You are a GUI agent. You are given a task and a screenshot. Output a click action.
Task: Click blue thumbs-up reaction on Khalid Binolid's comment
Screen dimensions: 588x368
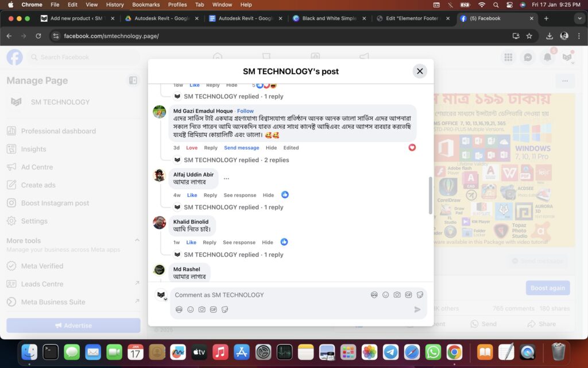click(x=284, y=242)
